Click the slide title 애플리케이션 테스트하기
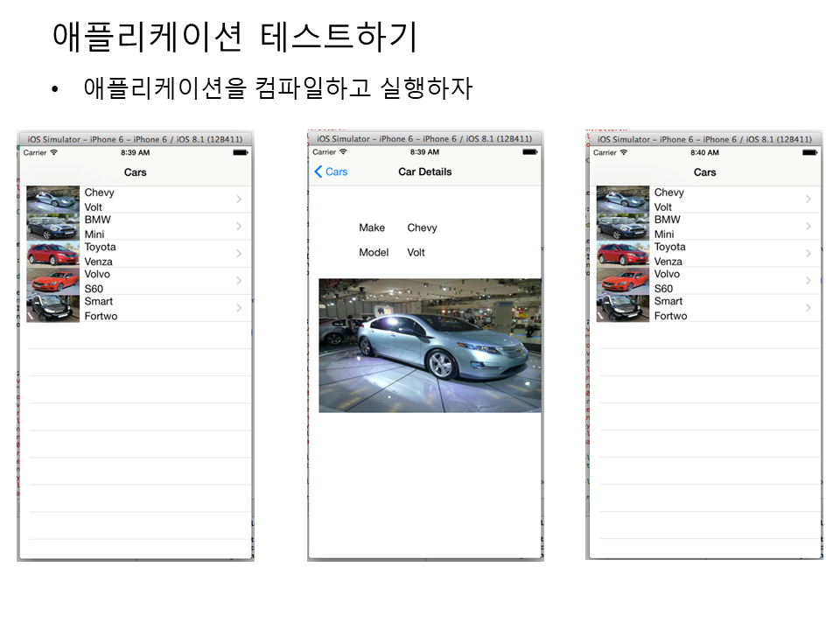840x630 pixels. pos(234,37)
